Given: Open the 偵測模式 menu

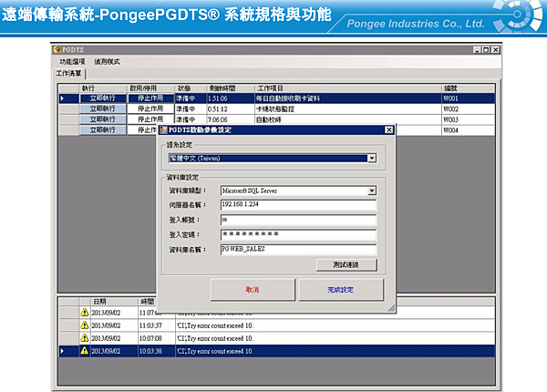Looking at the screenshot, I should (x=107, y=62).
